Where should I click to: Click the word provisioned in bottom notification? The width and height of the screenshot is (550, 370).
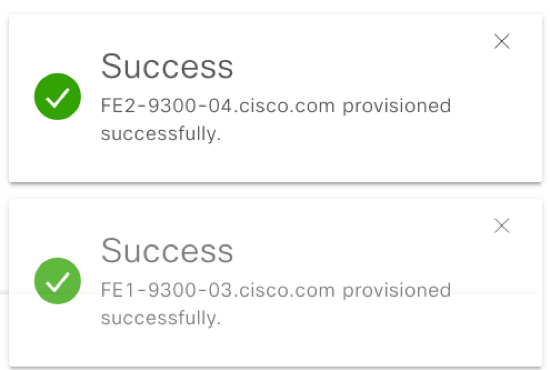tap(397, 291)
